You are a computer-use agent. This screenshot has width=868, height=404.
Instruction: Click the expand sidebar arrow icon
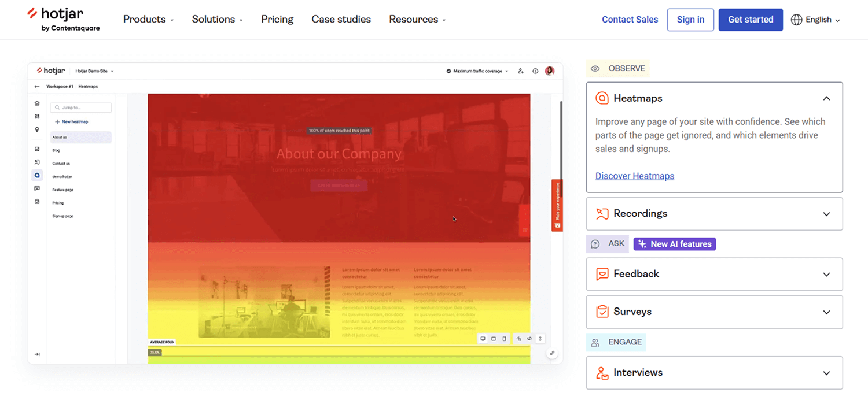pyautogui.click(x=37, y=354)
